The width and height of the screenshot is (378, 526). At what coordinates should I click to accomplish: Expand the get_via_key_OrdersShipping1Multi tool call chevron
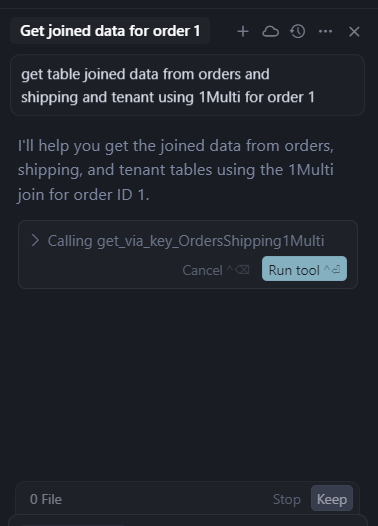click(x=35, y=241)
